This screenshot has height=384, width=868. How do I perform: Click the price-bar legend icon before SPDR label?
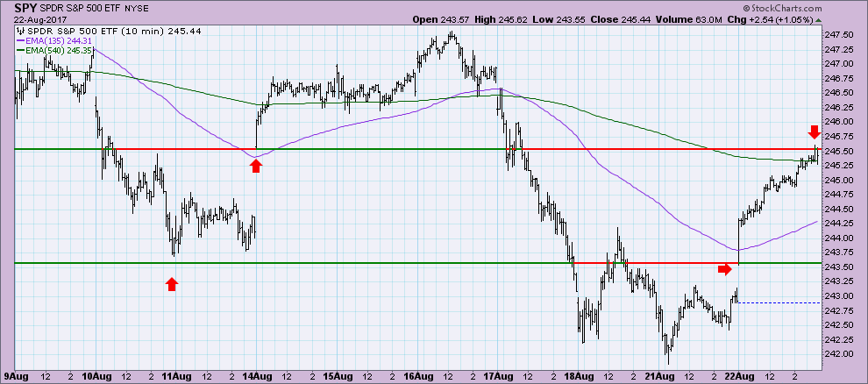pos(22,31)
